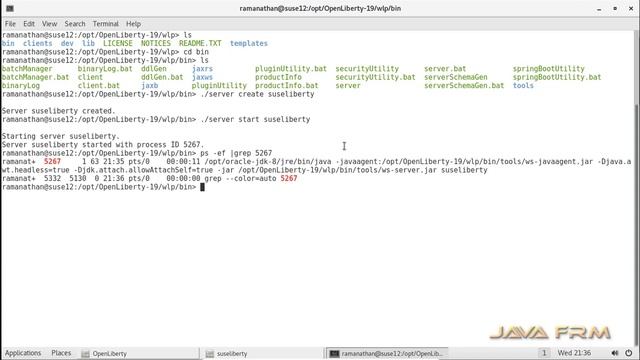Image resolution: width=640 pixels, height=360 pixels.
Task: Minimize the terminal window
Action: click(x=599, y=9)
